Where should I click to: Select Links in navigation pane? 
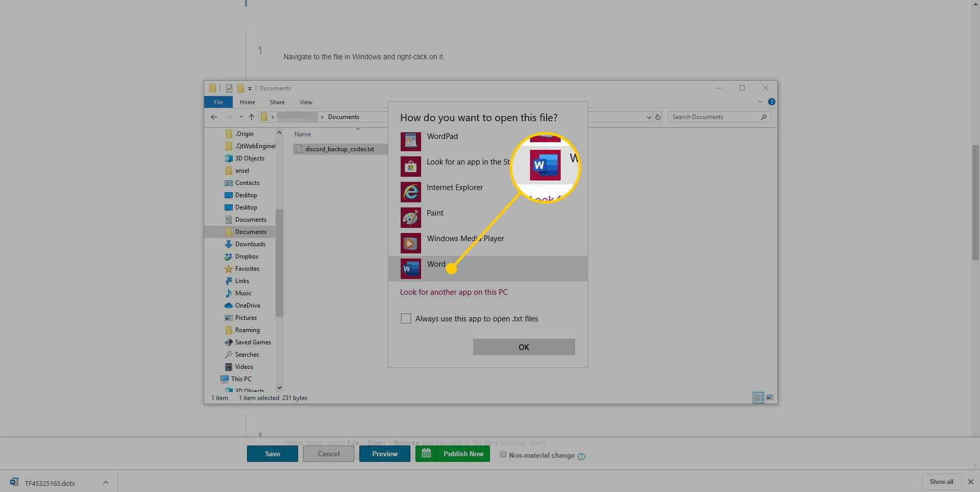[x=237, y=281]
